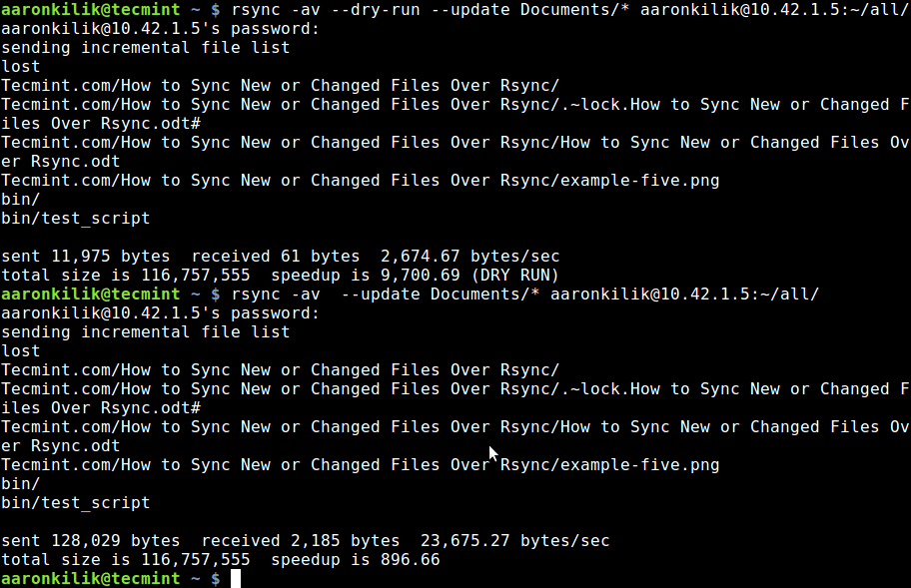Click the 'bin/' directory line
Viewport: 911px width, 588px height.
pos(20,199)
